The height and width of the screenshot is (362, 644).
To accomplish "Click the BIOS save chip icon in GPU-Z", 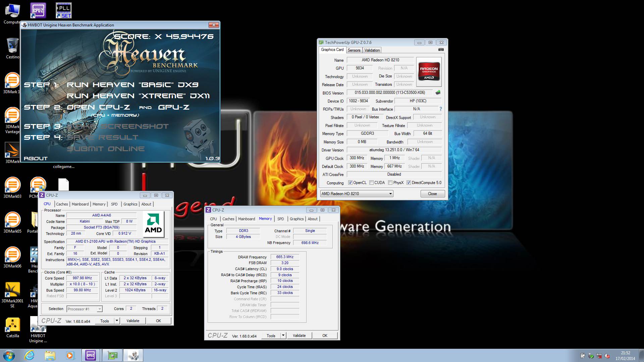I will point(438,92).
